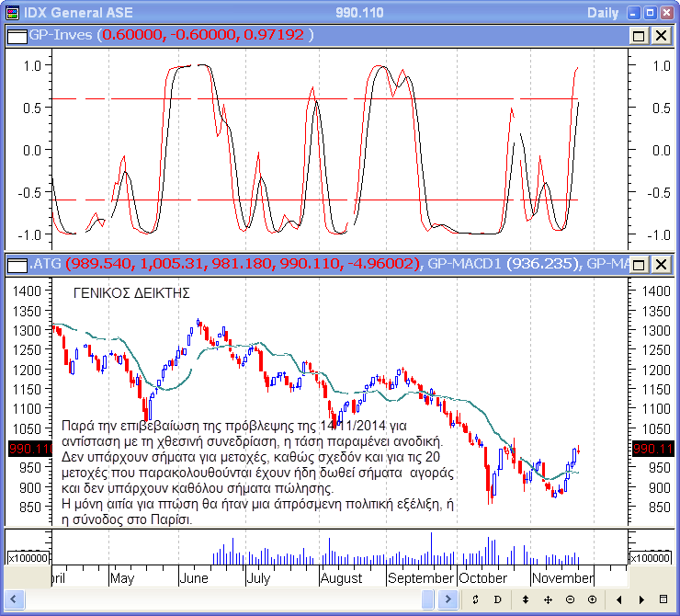This screenshot has width=680, height=616.
Task: Click the four-way arrows pan icon
Action: coord(548,599)
